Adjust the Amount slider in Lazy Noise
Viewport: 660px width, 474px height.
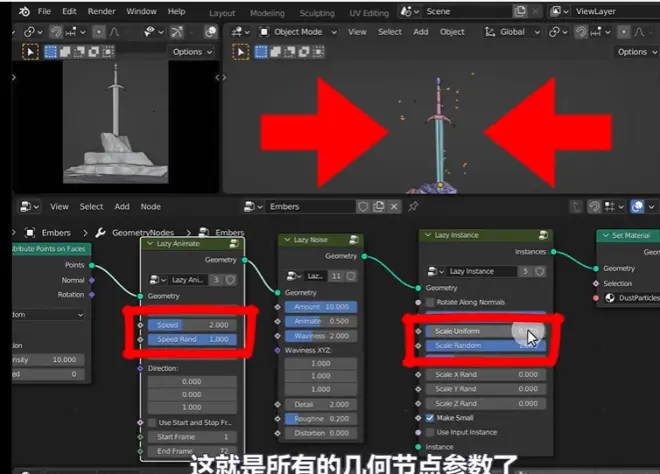tap(321, 307)
